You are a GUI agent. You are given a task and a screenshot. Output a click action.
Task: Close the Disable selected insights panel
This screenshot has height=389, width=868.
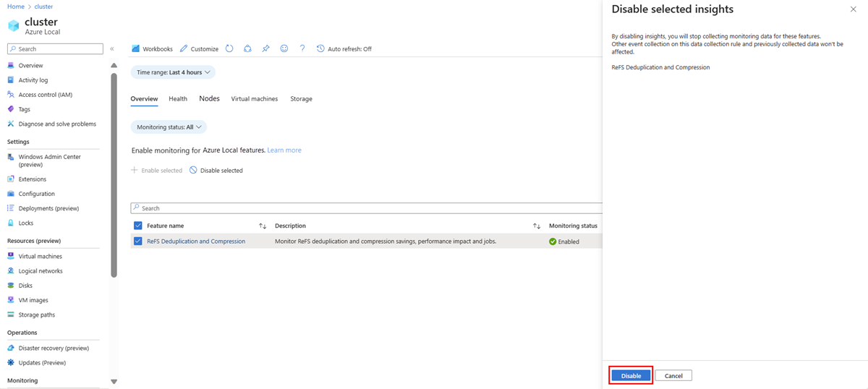pos(854,9)
